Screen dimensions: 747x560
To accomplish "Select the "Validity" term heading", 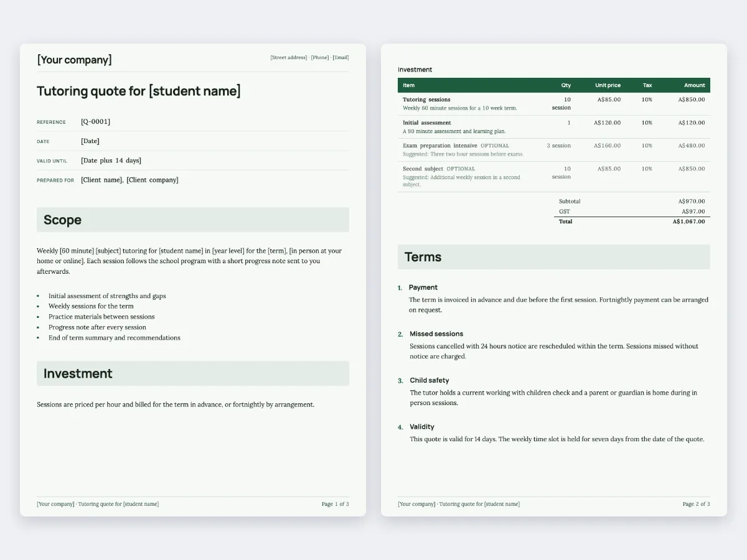I will click(x=421, y=427).
